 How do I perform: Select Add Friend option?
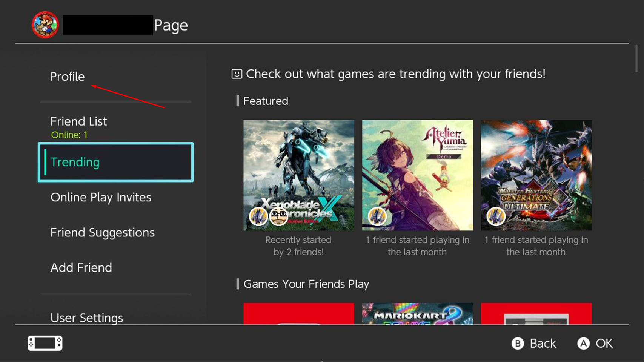[81, 267]
